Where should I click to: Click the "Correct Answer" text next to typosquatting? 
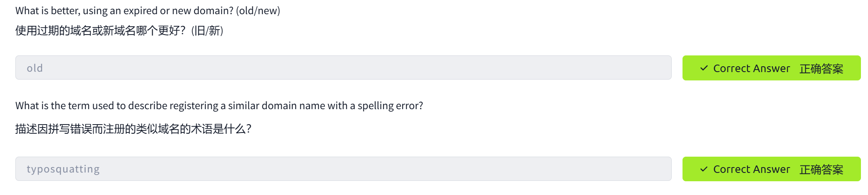(751, 169)
